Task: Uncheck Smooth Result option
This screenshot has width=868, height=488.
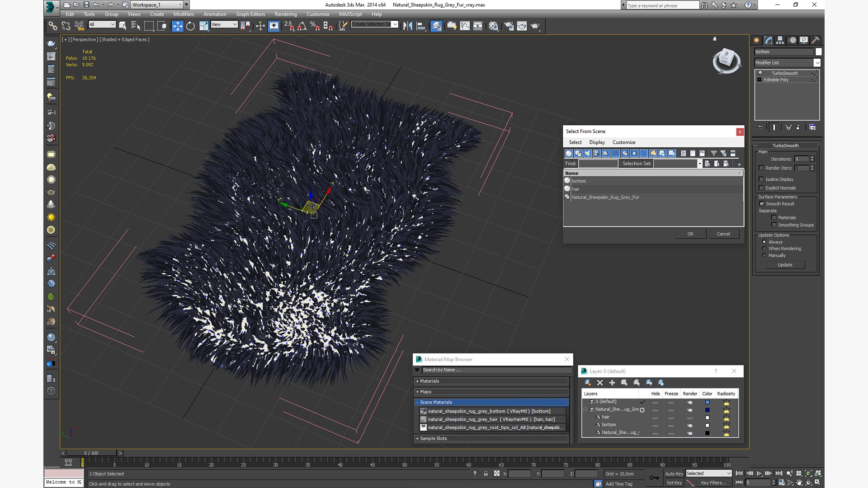Action: pos(762,204)
